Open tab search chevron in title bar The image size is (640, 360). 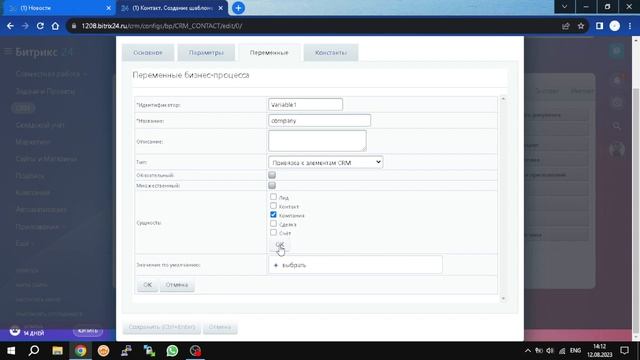pos(564,7)
